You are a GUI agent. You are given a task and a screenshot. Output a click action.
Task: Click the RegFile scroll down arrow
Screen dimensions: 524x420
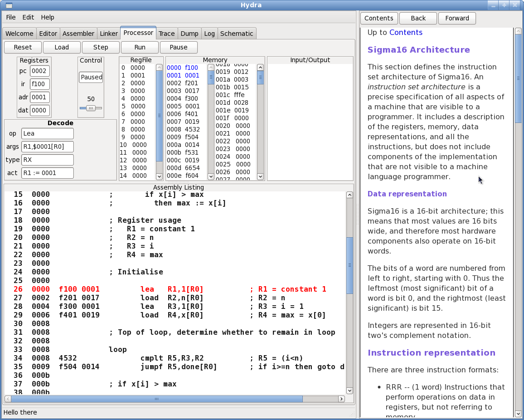[160, 176]
